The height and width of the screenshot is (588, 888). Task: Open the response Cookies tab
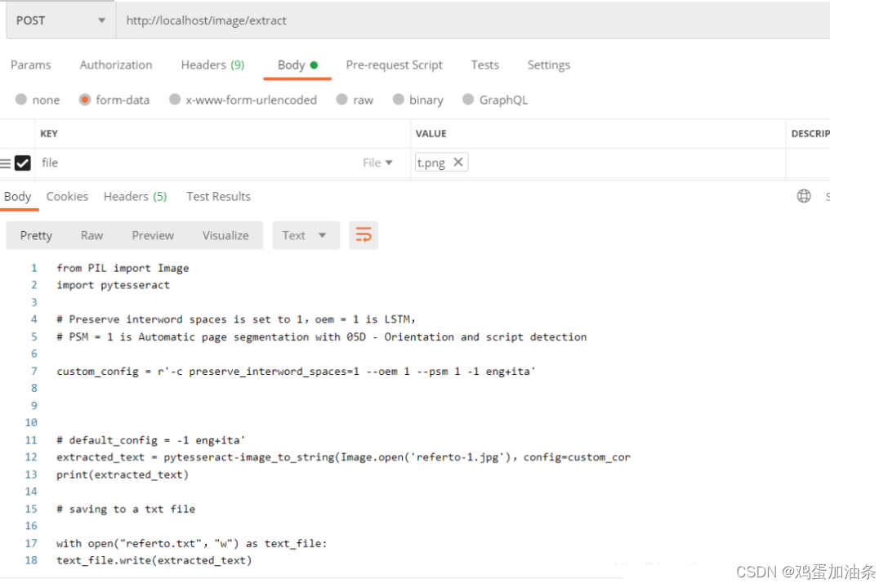67,196
